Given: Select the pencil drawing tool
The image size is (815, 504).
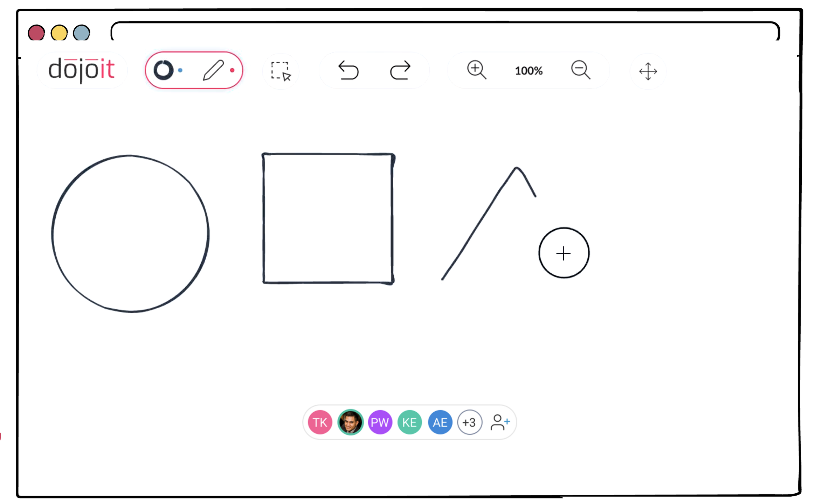Looking at the screenshot, I should tap(213, 70).
